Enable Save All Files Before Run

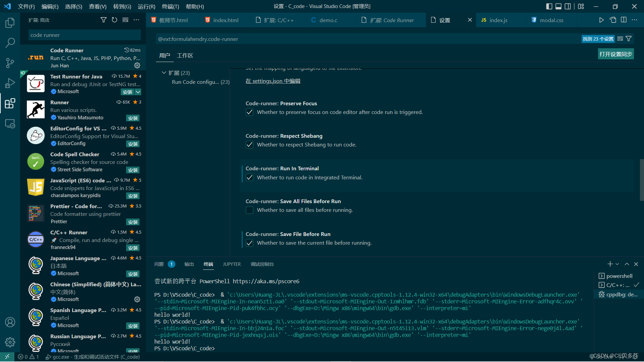pyautogui.click(x=250, y=210)
